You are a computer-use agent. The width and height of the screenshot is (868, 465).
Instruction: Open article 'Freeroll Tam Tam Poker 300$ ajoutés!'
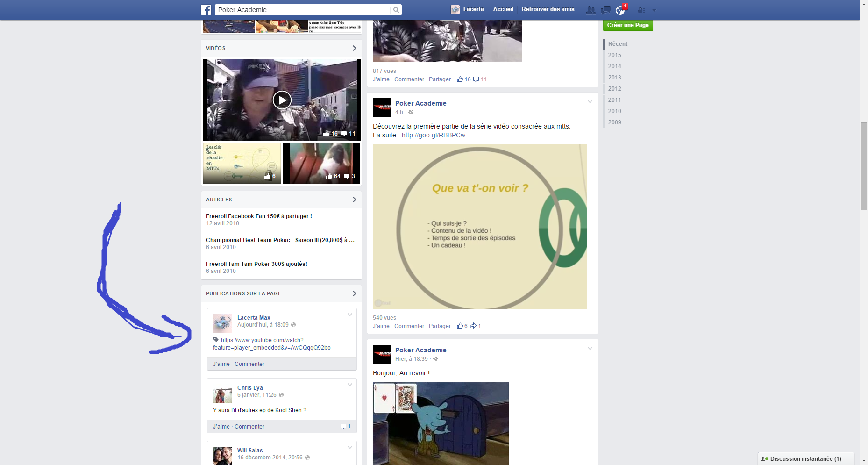point(256,264)
